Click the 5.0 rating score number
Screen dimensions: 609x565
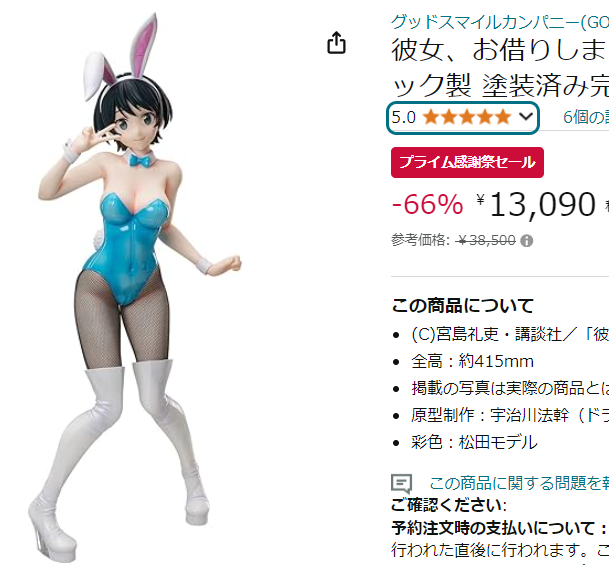tap(404, 117)
